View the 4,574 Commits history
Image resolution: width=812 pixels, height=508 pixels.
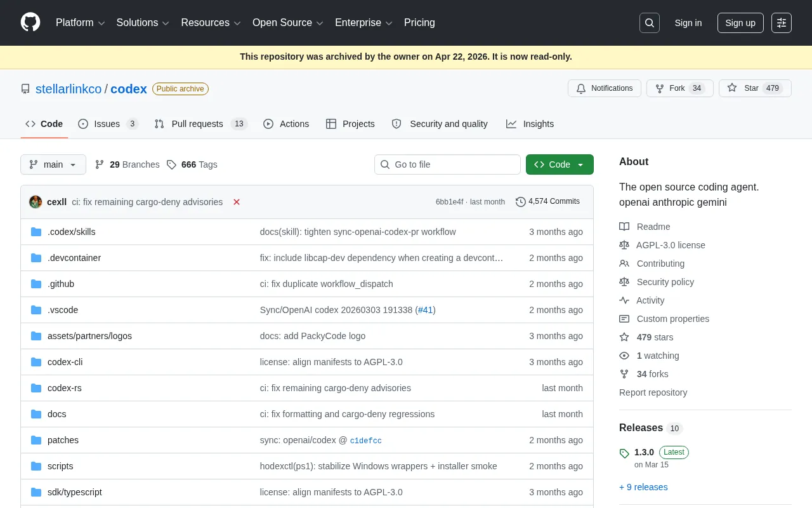(548, 201)
